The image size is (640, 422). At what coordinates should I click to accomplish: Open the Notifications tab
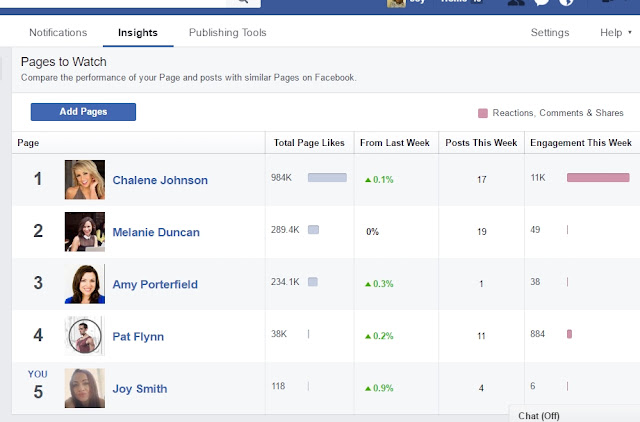(x=58, y=33)
